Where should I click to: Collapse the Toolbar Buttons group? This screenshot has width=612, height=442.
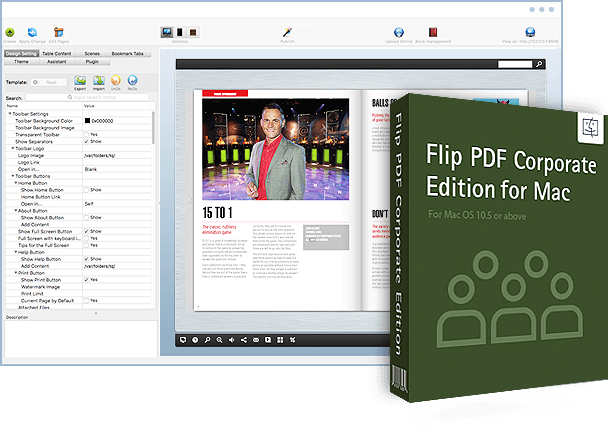coord(13,176)
